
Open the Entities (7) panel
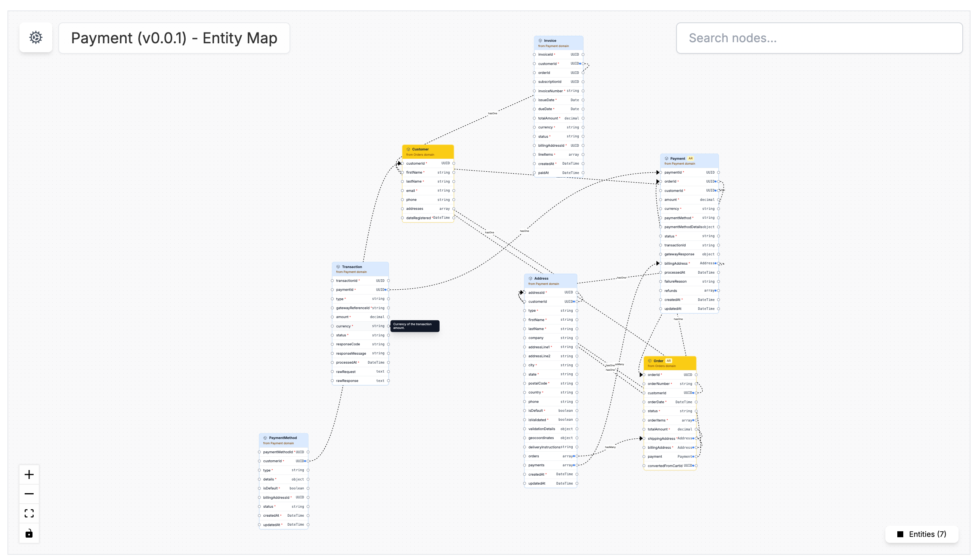pyautogui.click(x=922, y=534)
